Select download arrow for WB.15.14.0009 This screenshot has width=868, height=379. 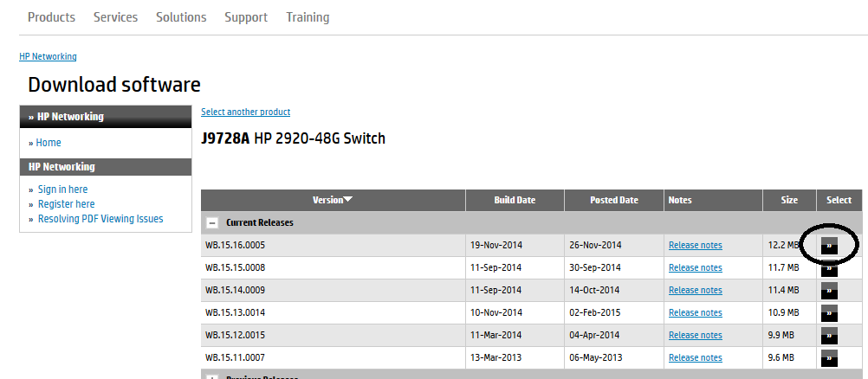click(829, 291)
